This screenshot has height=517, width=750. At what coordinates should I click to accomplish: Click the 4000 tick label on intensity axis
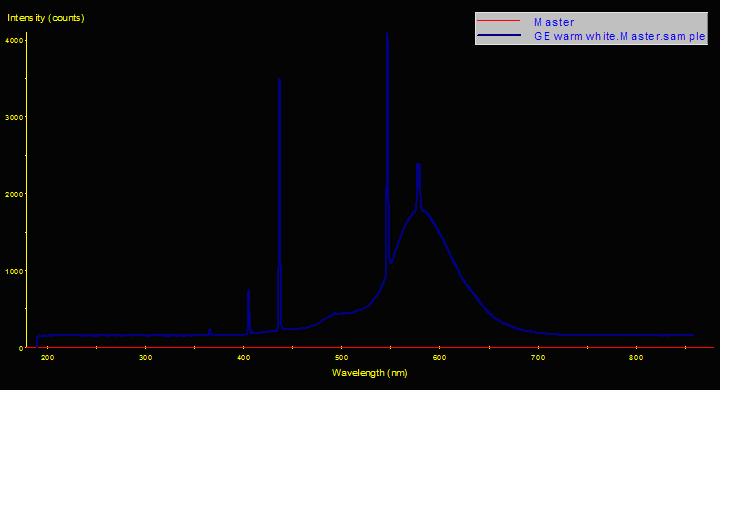(13, 40)
